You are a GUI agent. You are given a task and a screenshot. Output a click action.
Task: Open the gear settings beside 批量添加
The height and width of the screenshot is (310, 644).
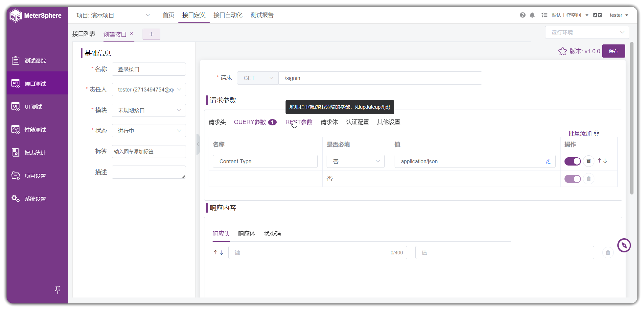597,133
